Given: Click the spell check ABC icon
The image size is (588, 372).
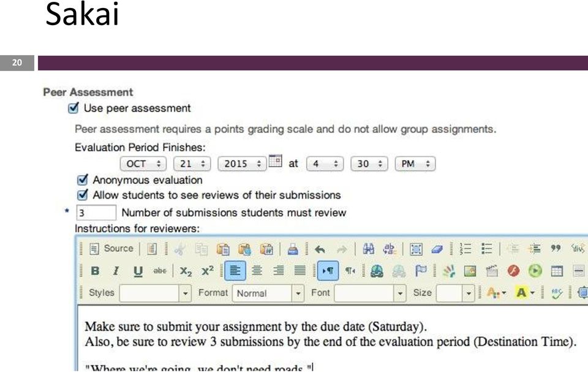Looking at the screenshot, I should click(557, 293).
